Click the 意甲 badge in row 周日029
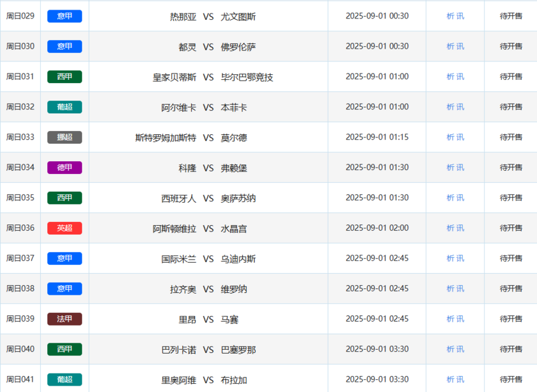 [x=65, y=16]
